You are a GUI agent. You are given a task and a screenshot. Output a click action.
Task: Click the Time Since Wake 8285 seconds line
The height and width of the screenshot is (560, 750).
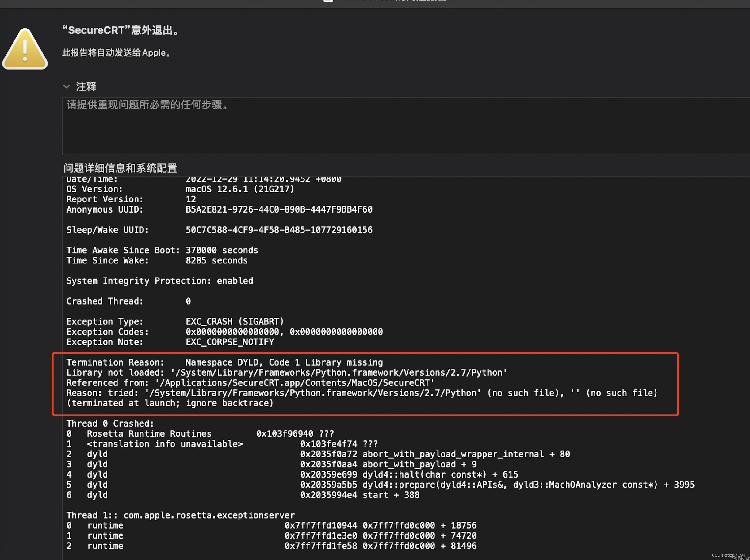click(x=157, y=260)
